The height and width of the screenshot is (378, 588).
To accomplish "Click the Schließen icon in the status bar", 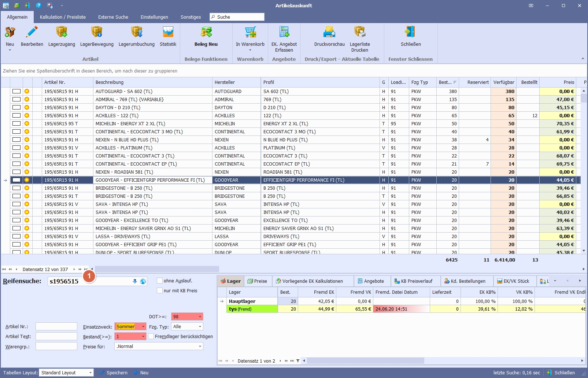I will coord(549,373).
